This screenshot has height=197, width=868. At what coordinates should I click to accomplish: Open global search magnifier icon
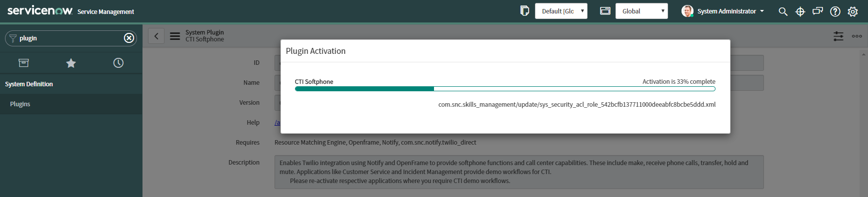point(783,11)
